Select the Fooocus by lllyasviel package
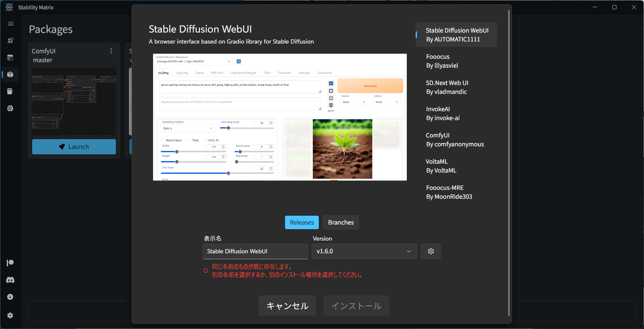The width and height of the screenshot is (644, 329). click(x=457, y=61)
